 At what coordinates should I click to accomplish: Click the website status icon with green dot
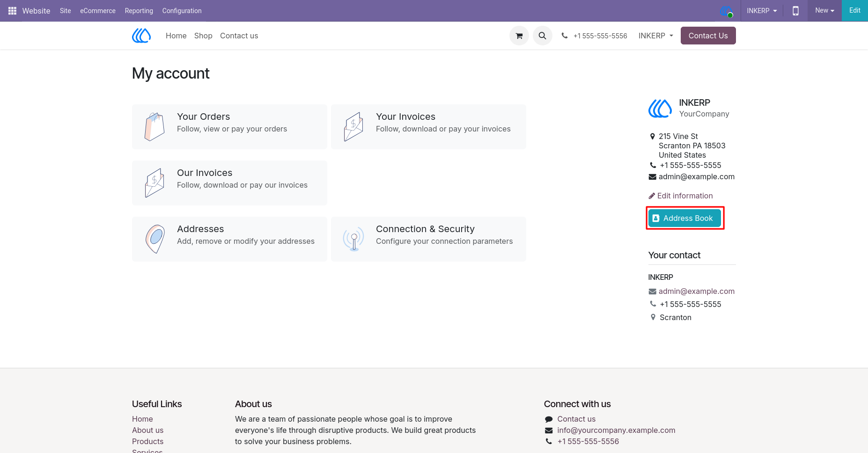click(726, 11)
